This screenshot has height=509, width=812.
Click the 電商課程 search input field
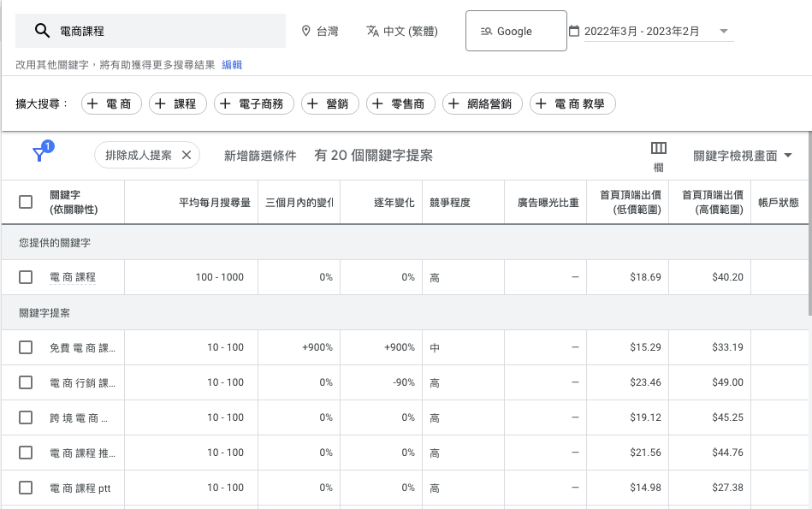pyautogui.click(x=151, y=31)
